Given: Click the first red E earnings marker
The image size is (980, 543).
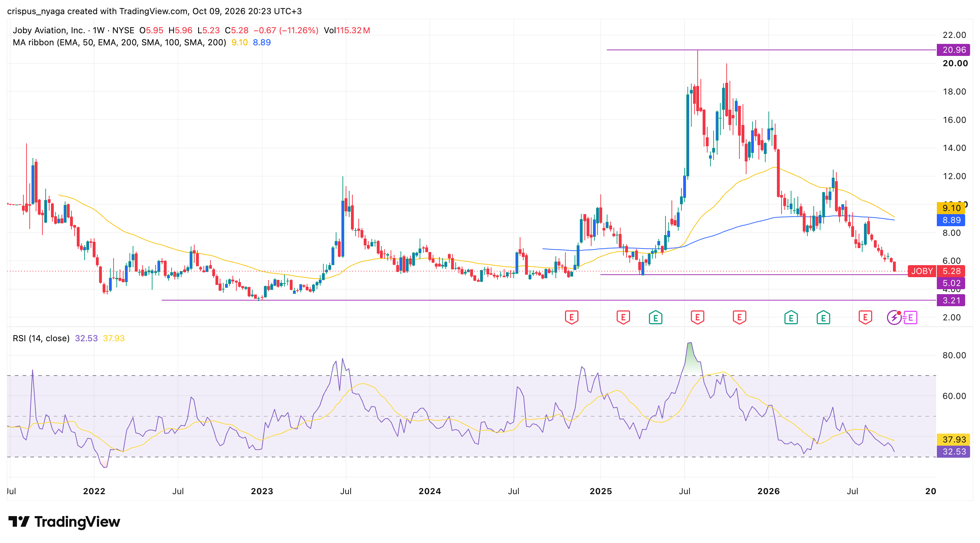Looking at the screenshot, I should (571, 318).
